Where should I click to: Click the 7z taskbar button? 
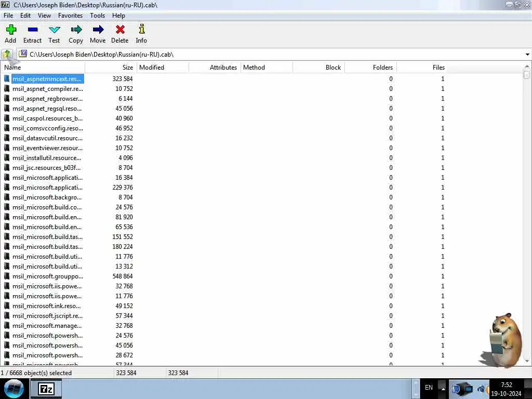point(46,389)
